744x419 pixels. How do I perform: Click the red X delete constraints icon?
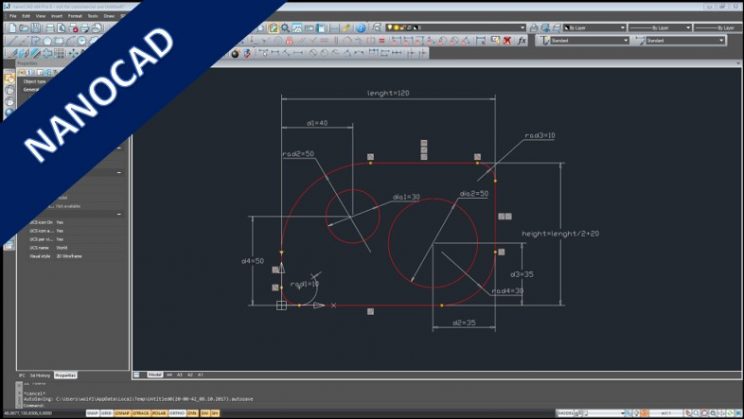coord(506,41)
